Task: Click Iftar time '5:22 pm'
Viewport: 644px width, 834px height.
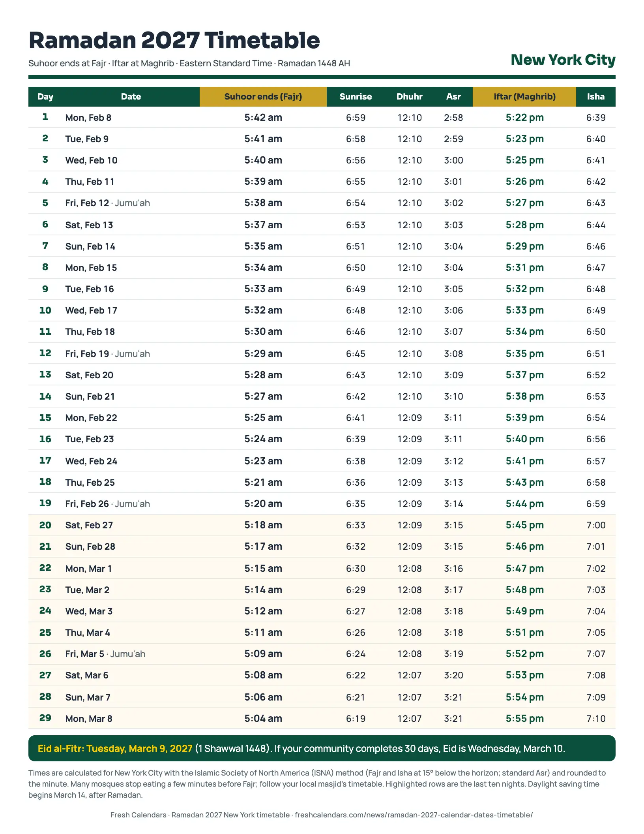Action: pyautogui.click(x=524, y=118)
